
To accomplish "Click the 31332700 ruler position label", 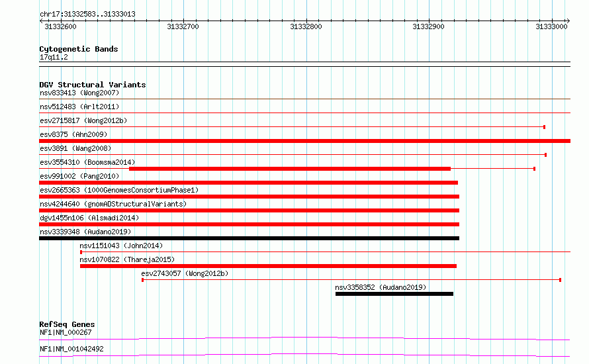I will pos(183,26).
